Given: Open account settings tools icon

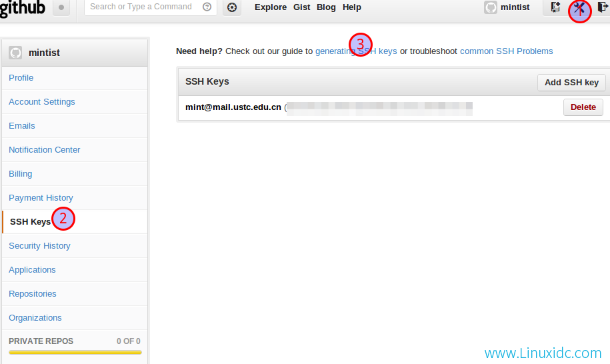Looking at the screenshot, I should pyautogui.click(x=579, y=8).
